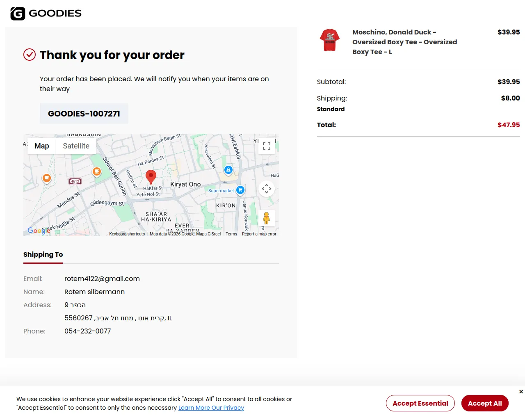Image resolution: width=525 pixels, height=420 pixels.
Task: Click the Google logo on the map
Action: click(39, 231)
